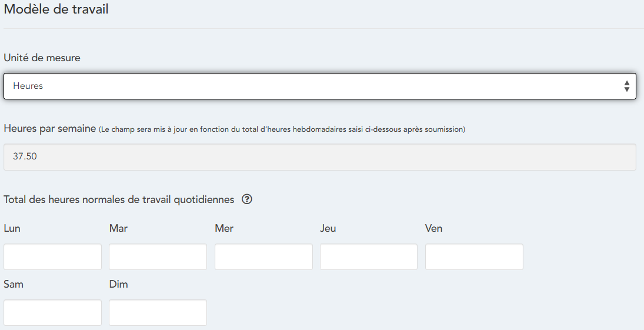Focus the Jeu hours input field
Screen dimensions: 644x330
point(369,257)
